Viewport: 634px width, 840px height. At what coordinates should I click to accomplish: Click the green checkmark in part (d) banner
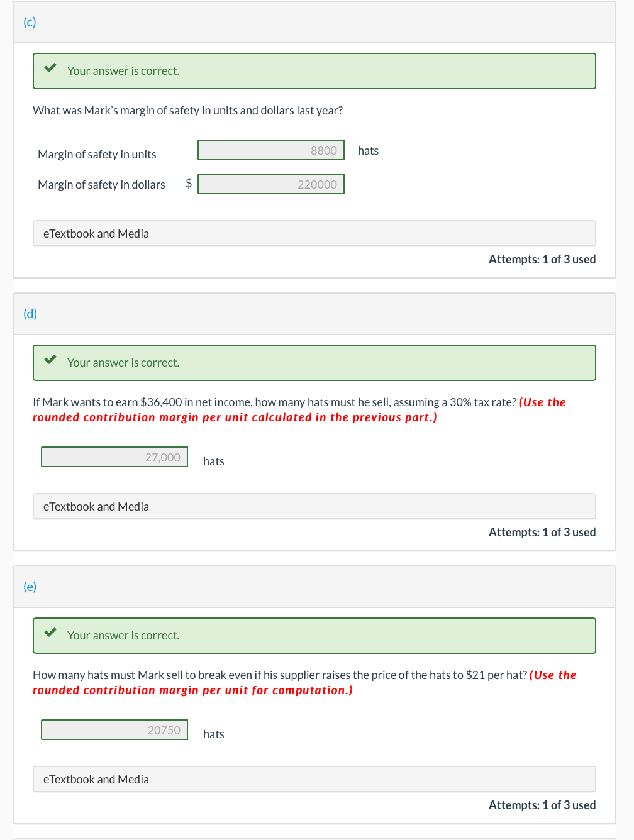50,360
